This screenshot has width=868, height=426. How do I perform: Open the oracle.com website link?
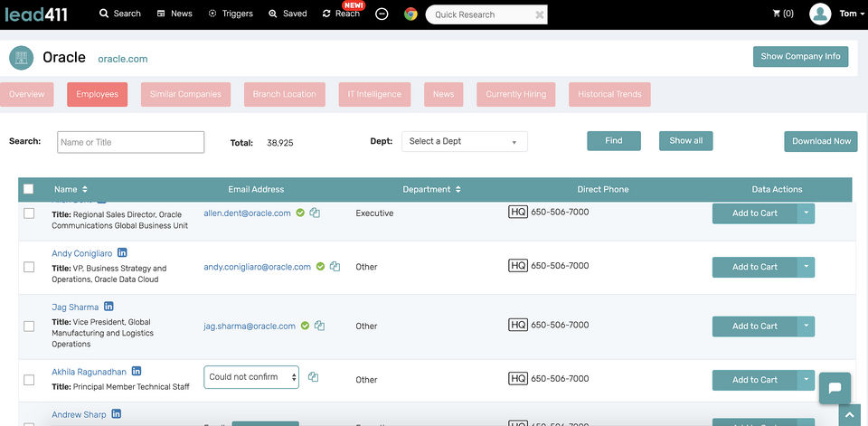click(123, 59)
